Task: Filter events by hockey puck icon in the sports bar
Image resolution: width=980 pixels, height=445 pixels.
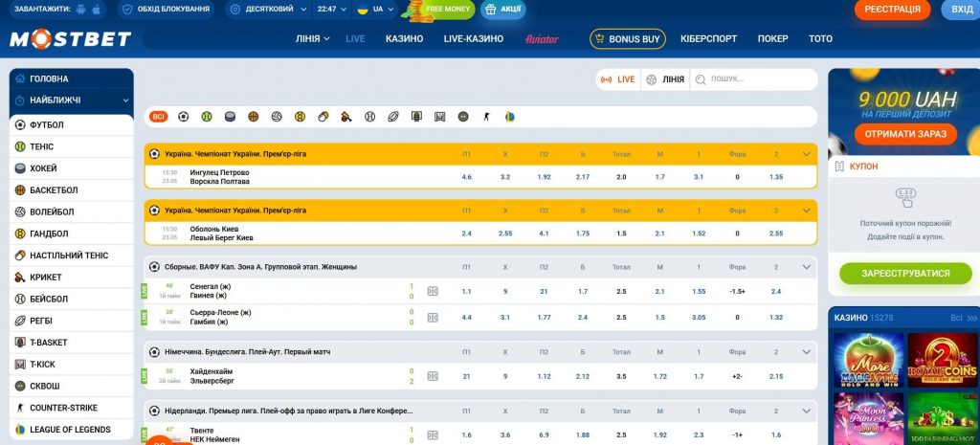Action: click(x=230, y=116)
